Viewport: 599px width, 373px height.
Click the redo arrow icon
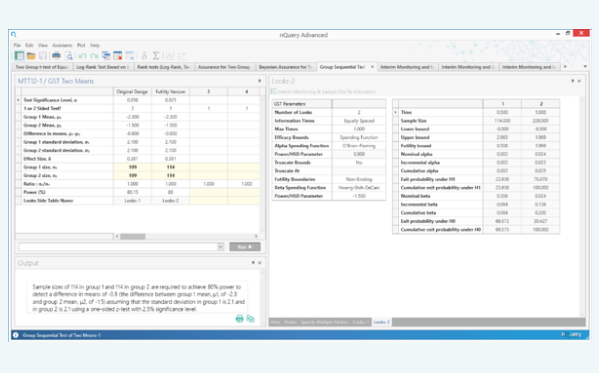tap(94, 56)
